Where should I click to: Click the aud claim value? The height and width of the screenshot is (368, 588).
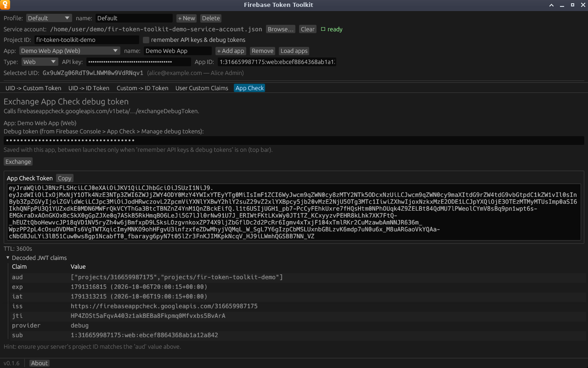177,277
